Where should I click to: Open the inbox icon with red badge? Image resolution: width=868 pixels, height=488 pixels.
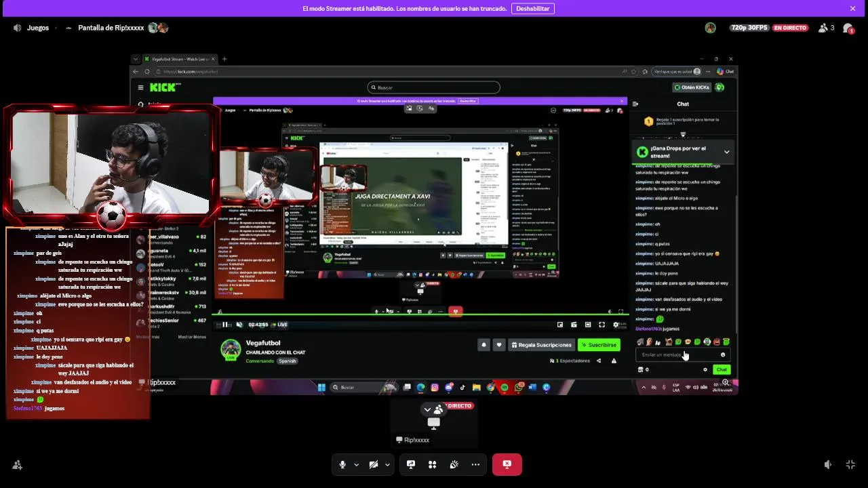848,28
